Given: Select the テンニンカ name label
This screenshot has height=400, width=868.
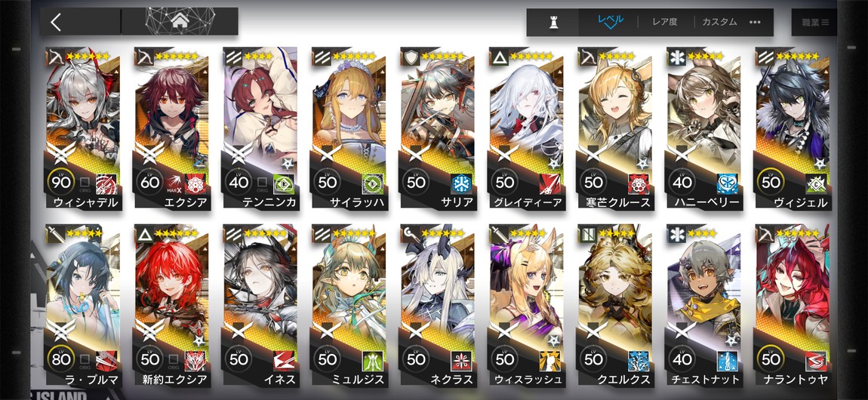Looking at the screenshot, I should tap(269, 202).
